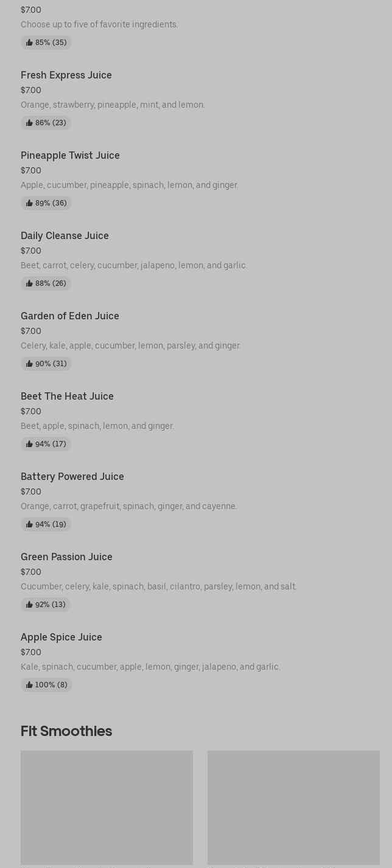Click the 85% (35) rating badge
This screenshot has width=392, height=868.
click(46, 43)
